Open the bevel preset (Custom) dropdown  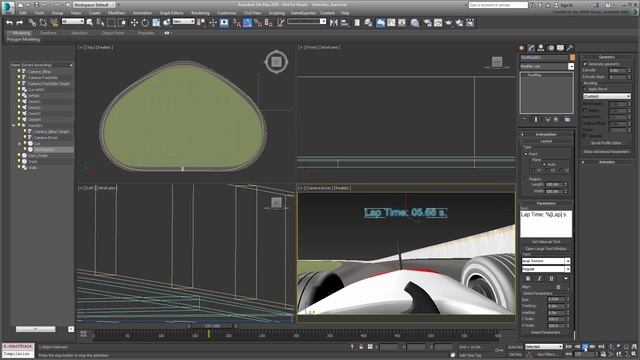click(x=607, y=96)
